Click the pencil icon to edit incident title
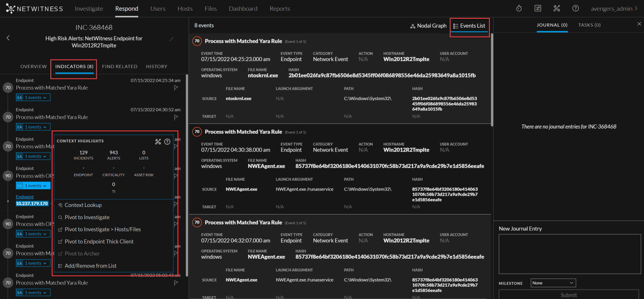 (172, 39)
